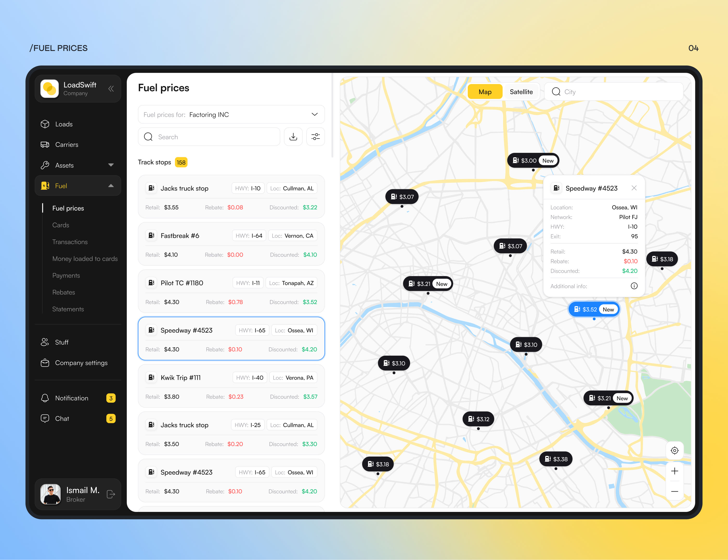The image size is (728, 560).
Task: Click the filter/settings sliders icon
Action: pyautogui.click(x=315, y=136)
